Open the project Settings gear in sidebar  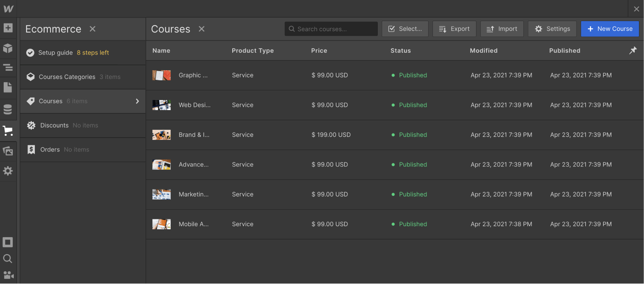click(x=8, y=171)
